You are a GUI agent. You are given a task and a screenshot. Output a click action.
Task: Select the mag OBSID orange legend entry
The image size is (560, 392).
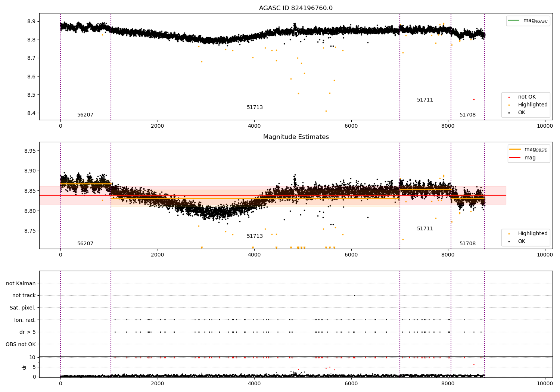(x=528, y=149)
